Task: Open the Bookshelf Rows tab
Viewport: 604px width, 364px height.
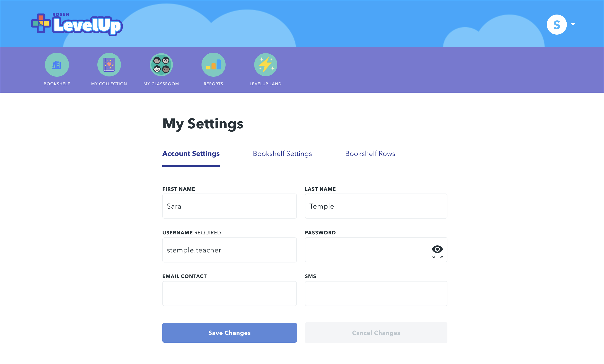Action: pos(370,154)
